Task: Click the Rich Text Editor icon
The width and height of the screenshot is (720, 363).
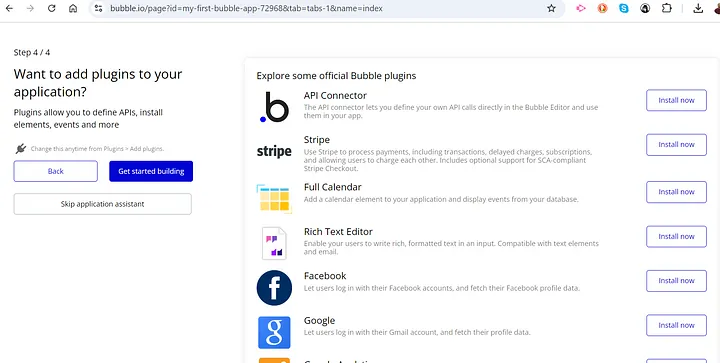Action: click(274, 243)
